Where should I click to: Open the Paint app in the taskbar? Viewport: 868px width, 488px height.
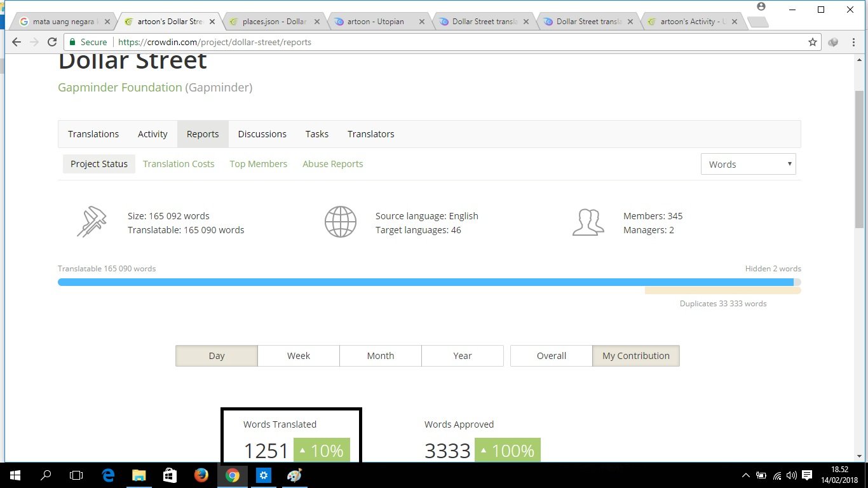pyautogui.click(x=295, y=475)
